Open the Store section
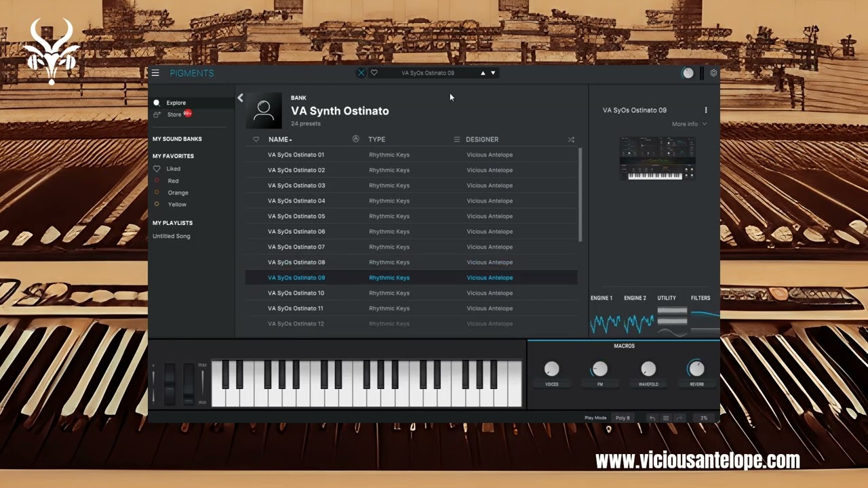Screen dimensions: 868x488 [174, 115]
